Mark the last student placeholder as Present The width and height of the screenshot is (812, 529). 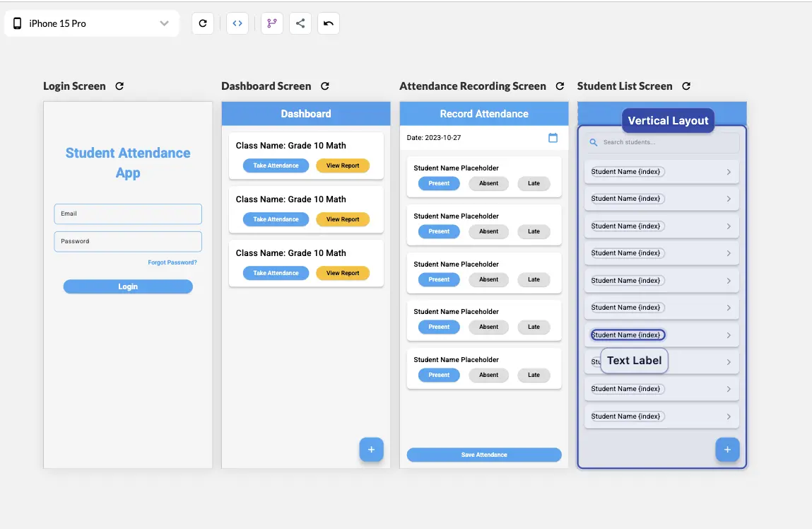click(439, 375)
